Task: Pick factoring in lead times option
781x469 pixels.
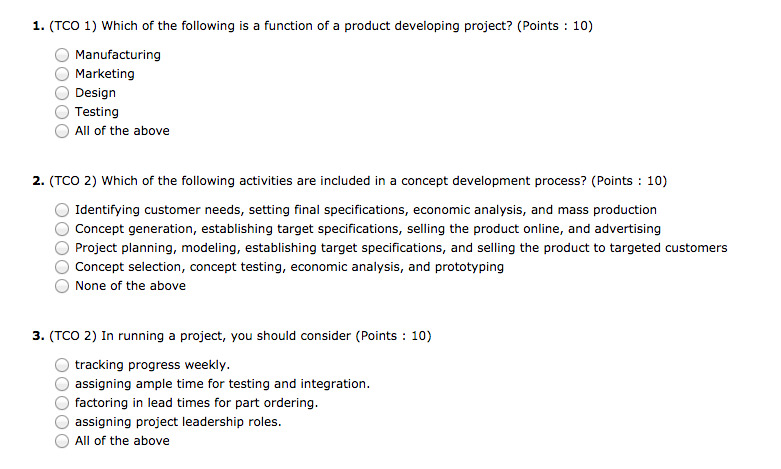Action: (62, 403)
